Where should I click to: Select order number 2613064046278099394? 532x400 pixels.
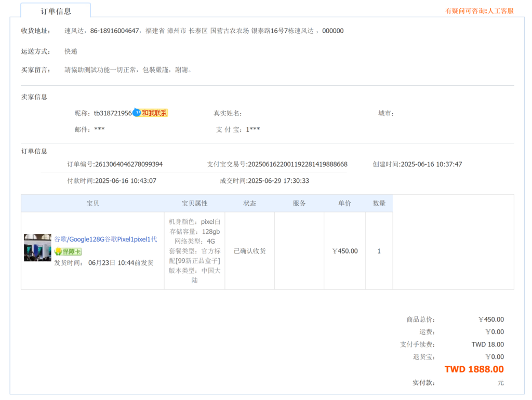[x=129, y=164]
